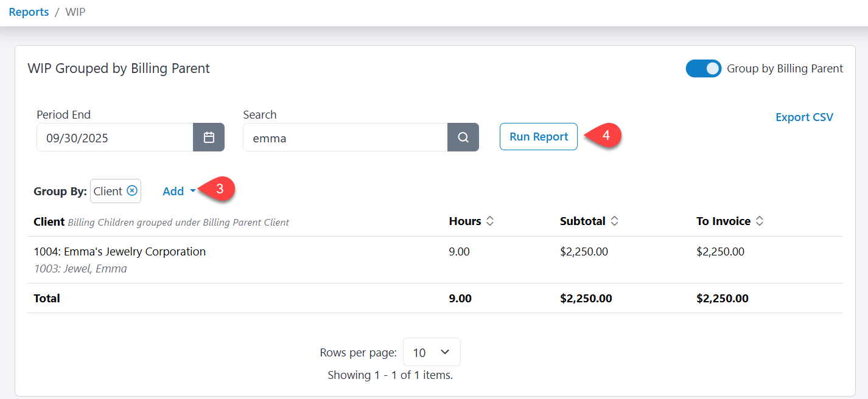Navigate to Reports in the breadcrumb
The image size is (868, 399).
point(28,12)
